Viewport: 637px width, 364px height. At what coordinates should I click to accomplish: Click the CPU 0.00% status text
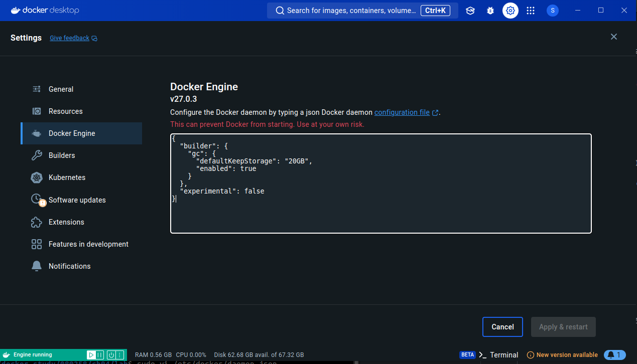(191, 354)
